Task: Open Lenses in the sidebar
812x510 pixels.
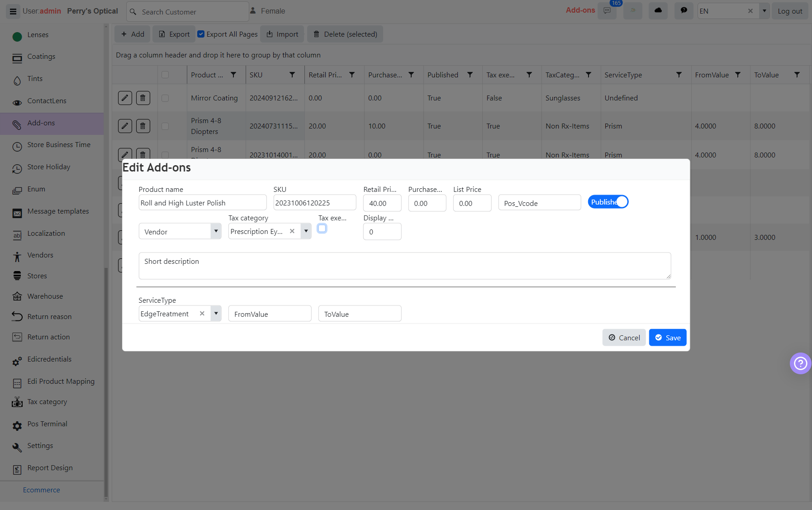Action: 38,35
